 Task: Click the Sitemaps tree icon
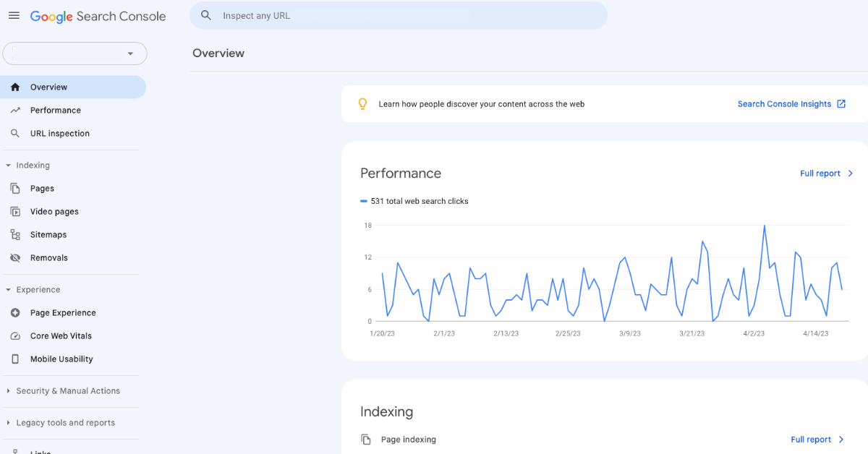coord(15,235)
